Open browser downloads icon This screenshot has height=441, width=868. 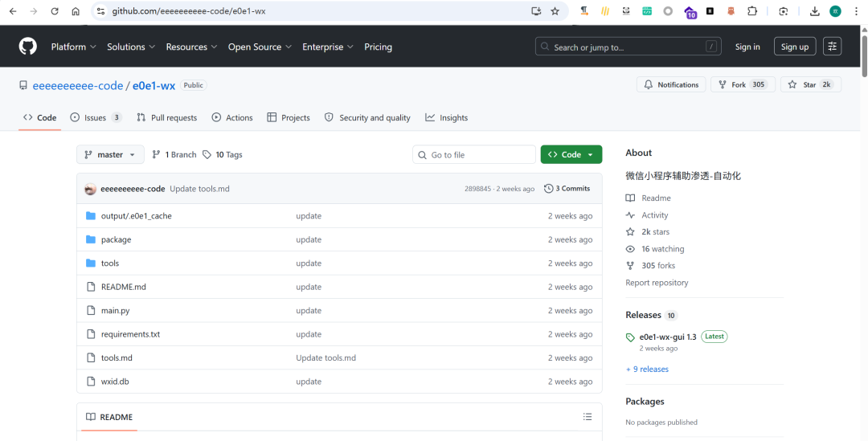click(814, 11)
